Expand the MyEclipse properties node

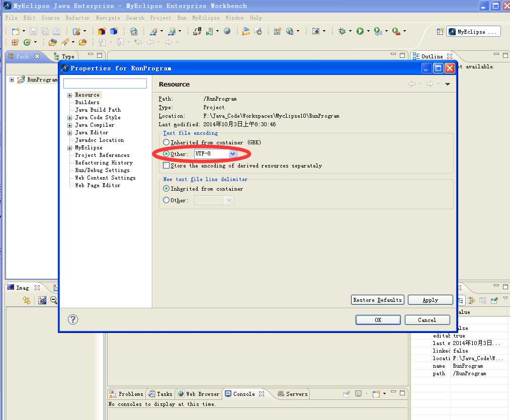coord(69,148)
